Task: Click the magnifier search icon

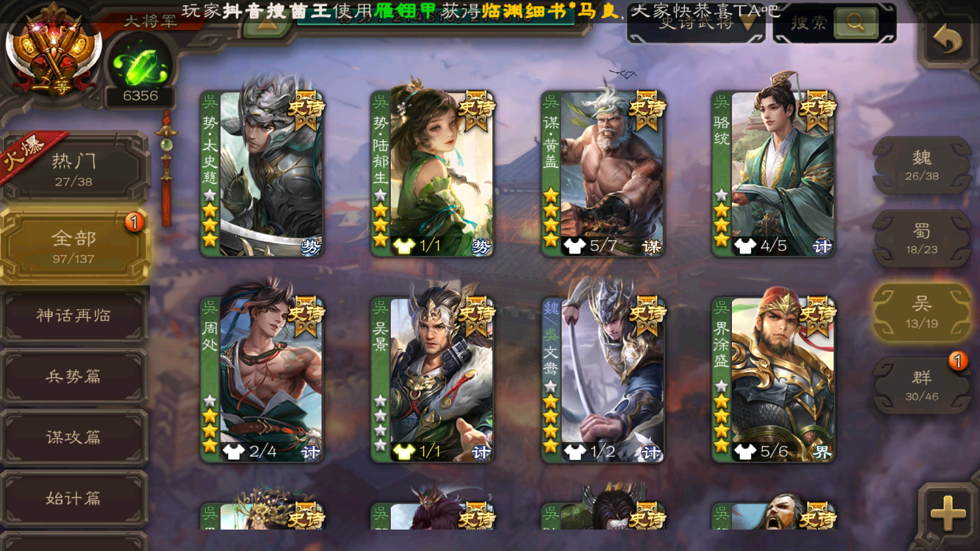Action: [855, 23]
